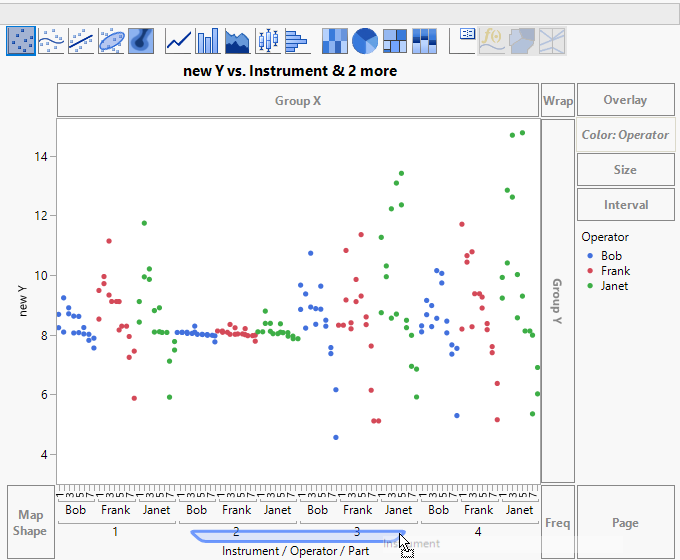
Task: Select the Box Plot element
Action: (x=267, y=40)
